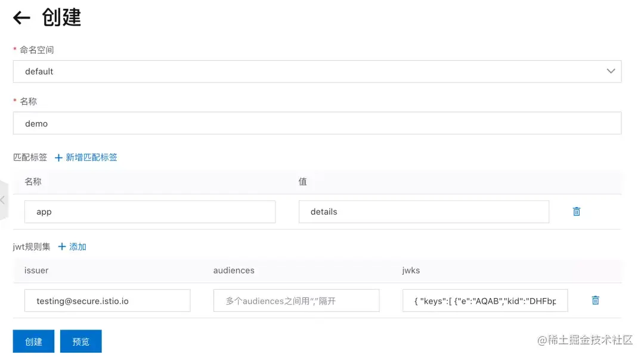Viewport: 644px width, 357px height.
Task: Edit issuer field testing@secure.istio.io
Action: 107,300
